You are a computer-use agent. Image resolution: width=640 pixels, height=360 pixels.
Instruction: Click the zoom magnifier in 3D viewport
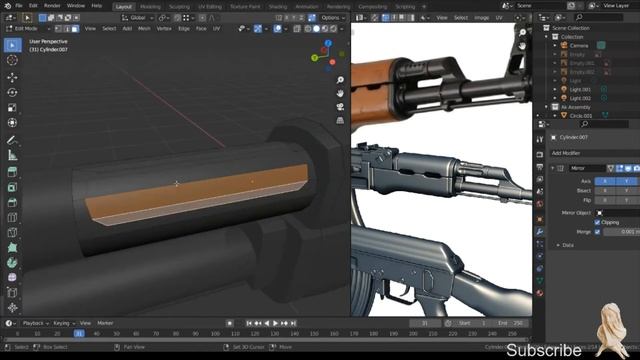pos(340,80)
